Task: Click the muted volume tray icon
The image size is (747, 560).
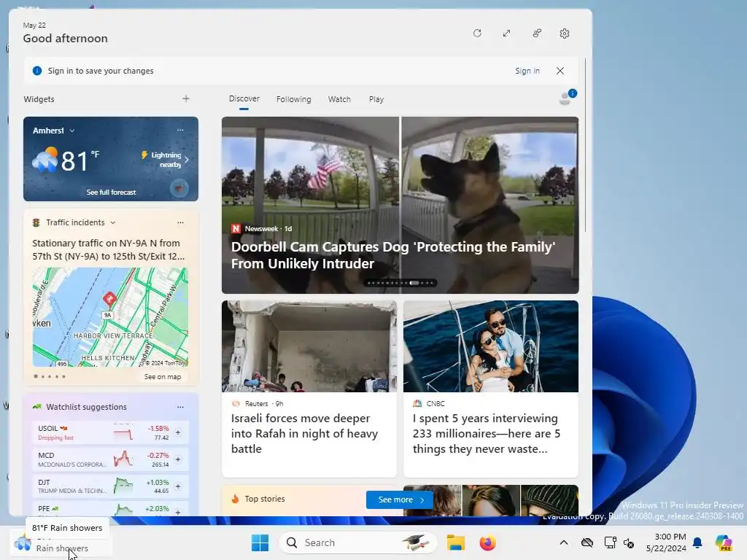Action: [629, 542]
